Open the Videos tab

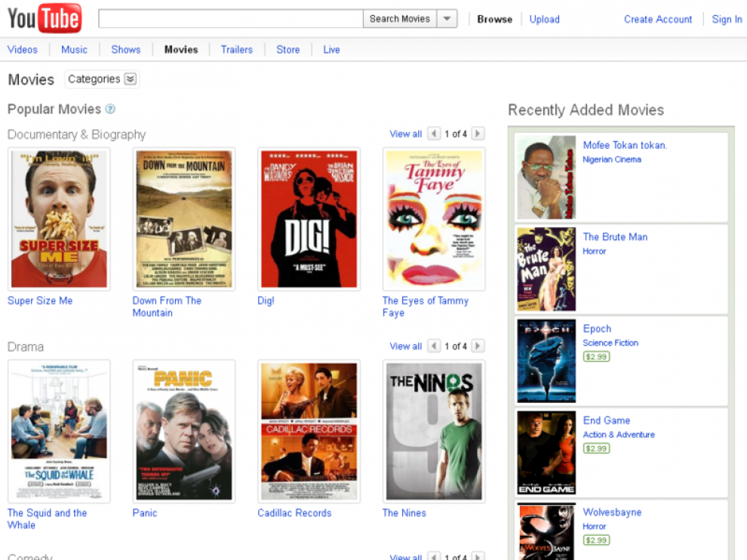23,50
